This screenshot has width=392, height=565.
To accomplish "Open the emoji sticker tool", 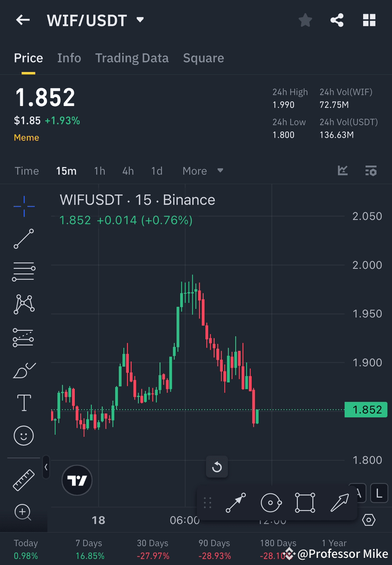I will pos(24,435).
